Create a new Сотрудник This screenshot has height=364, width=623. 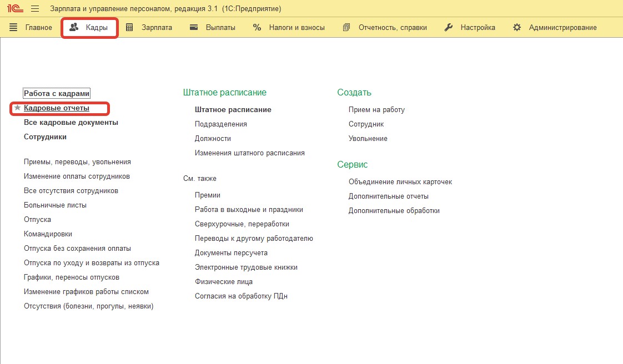(x=366, y=124)
